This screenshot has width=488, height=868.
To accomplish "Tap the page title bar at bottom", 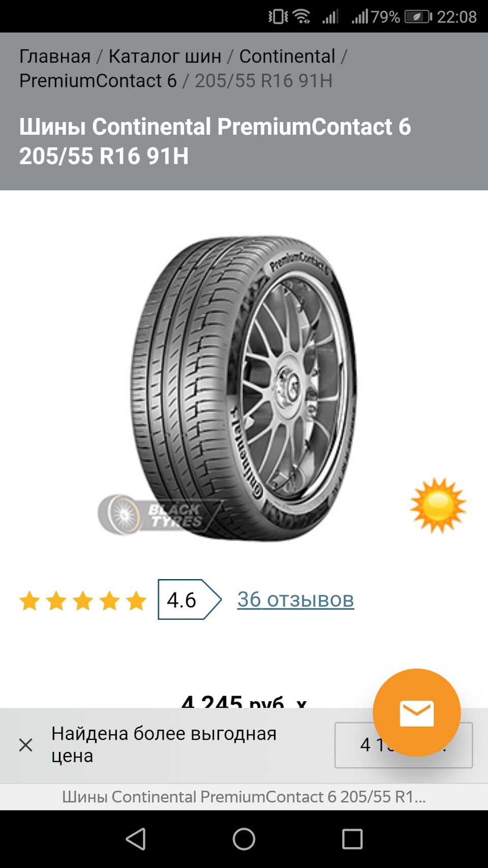I will coord(244,797).
